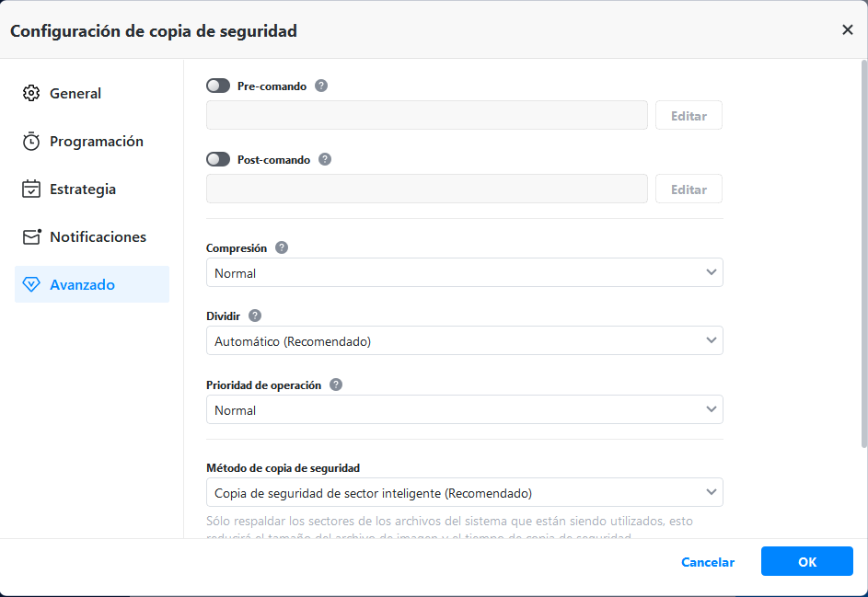Enable the Pre-comando toggle switch
The height and width of the screenshot is (597, 868).
(x=218, y=86)
